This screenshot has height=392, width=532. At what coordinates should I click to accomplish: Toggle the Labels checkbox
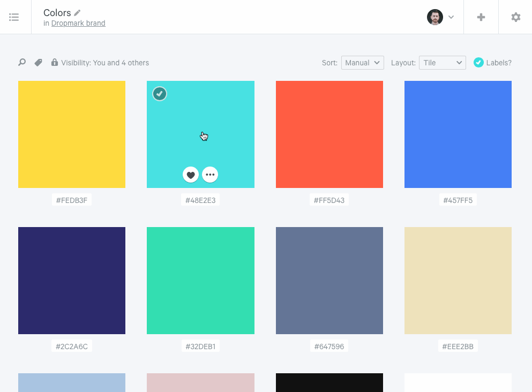click(x=478, y=63)
